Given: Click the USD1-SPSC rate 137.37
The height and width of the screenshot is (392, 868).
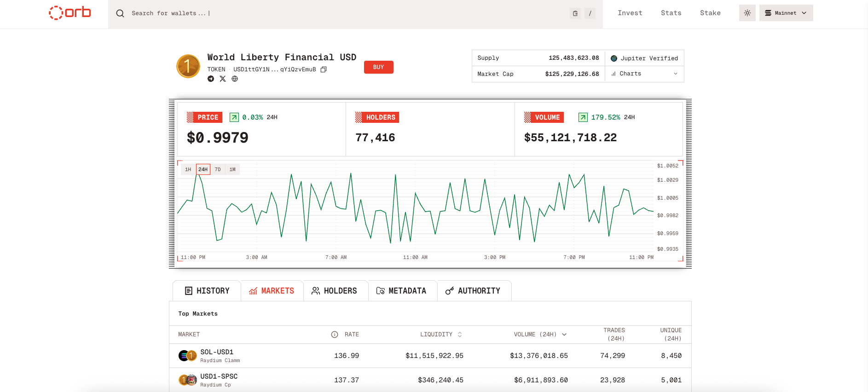Looking at the screenshot, I should [347, 380].
